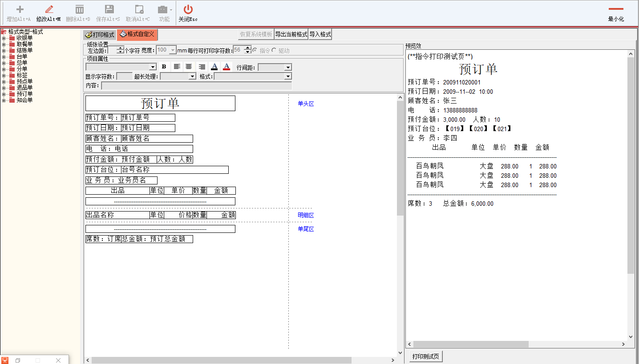This screenshot has height=364, width=639.
Task: Click the 保存 (save) floppy disk icon
Action: tap(109, 9)
